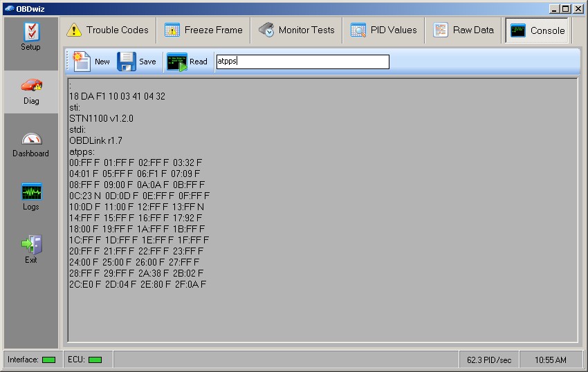Click the 17:92 F parameter entry

coord(187,218)
